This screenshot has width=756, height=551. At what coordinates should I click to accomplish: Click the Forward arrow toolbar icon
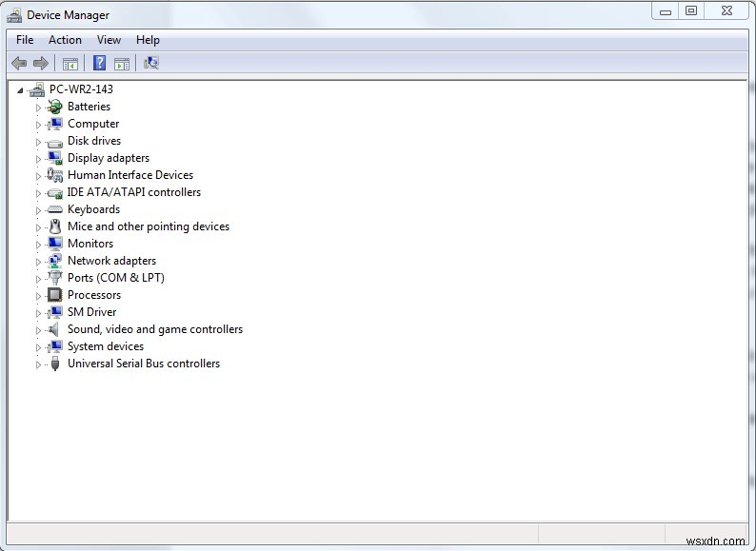click(41, 63)
